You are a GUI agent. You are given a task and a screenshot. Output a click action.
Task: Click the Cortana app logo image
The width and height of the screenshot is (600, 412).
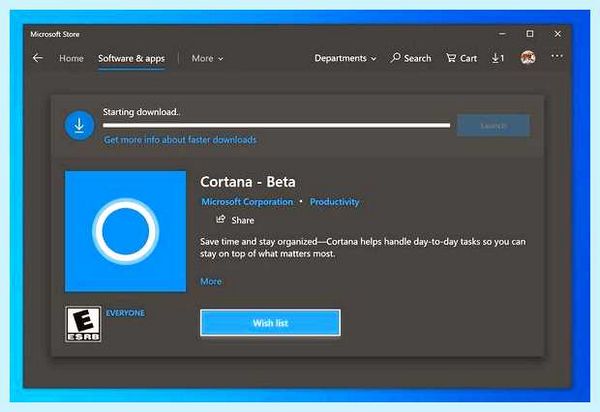pyautogui.click(x=126, y=231)
